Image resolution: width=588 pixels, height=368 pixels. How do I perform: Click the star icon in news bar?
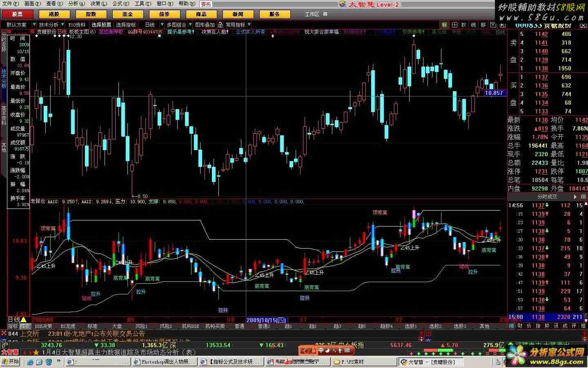tap(36, 352)
